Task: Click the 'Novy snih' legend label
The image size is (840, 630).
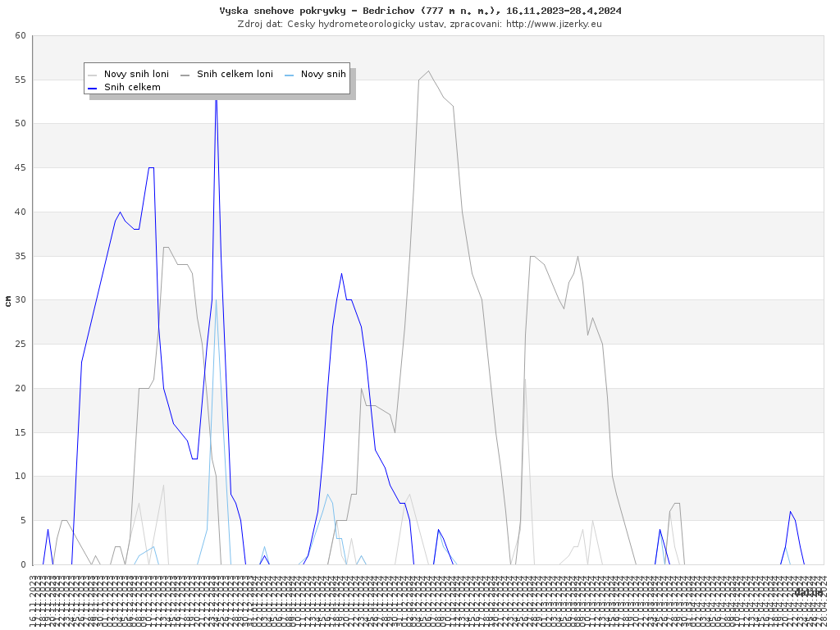Action: click(x=323, y=74)
